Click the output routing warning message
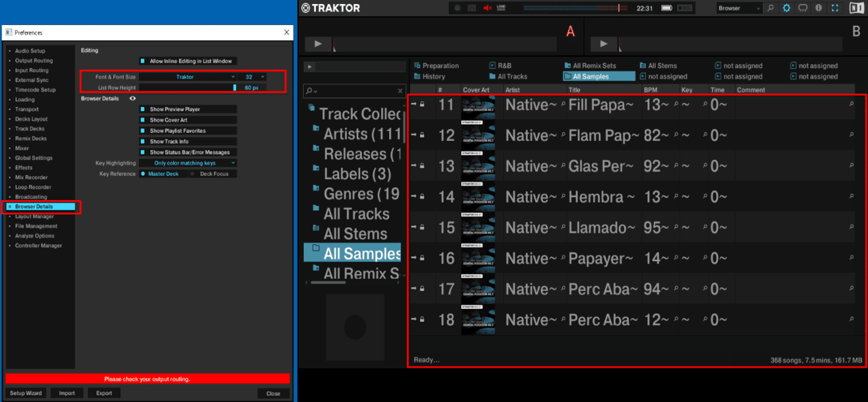Screen dimensions: 868x402 click(x=147, y=379)
